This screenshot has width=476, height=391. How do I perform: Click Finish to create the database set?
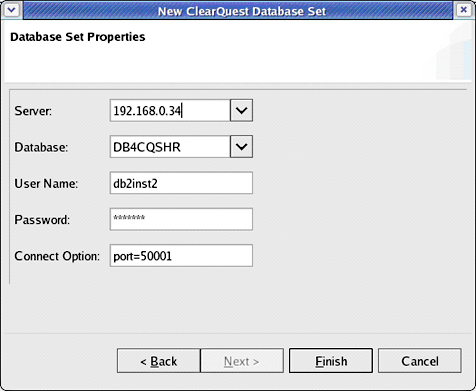tap(331, 361)
